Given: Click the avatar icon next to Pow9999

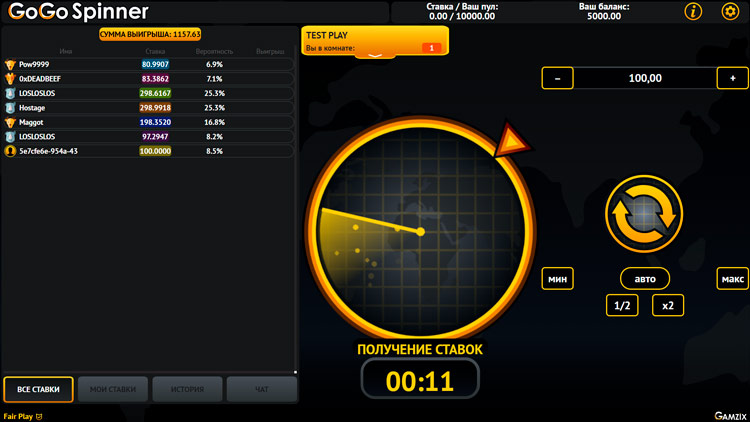Looking at the screenshot, I should [x=10, y=64].
